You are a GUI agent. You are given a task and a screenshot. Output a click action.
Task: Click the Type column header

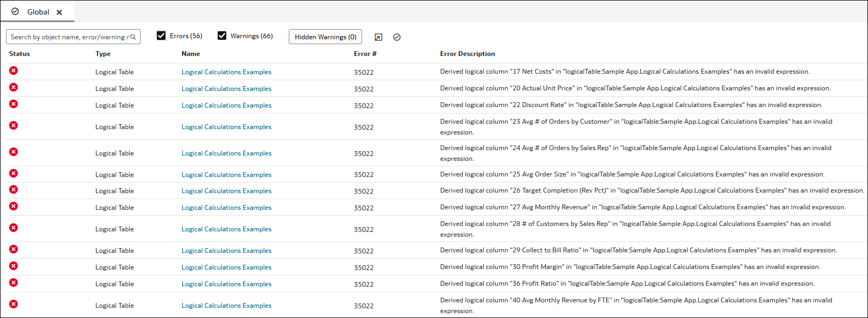click(x=103, y=54)
